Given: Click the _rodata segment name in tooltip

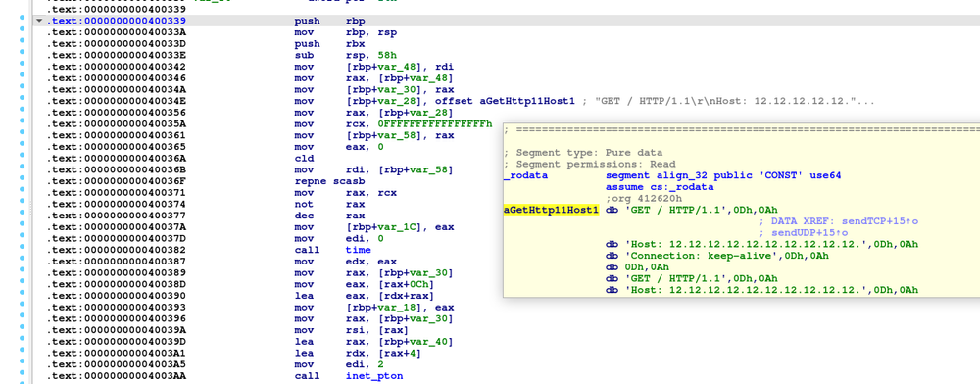Looking at the screenshot, I should pyautogui.click(x=525, y=175).
